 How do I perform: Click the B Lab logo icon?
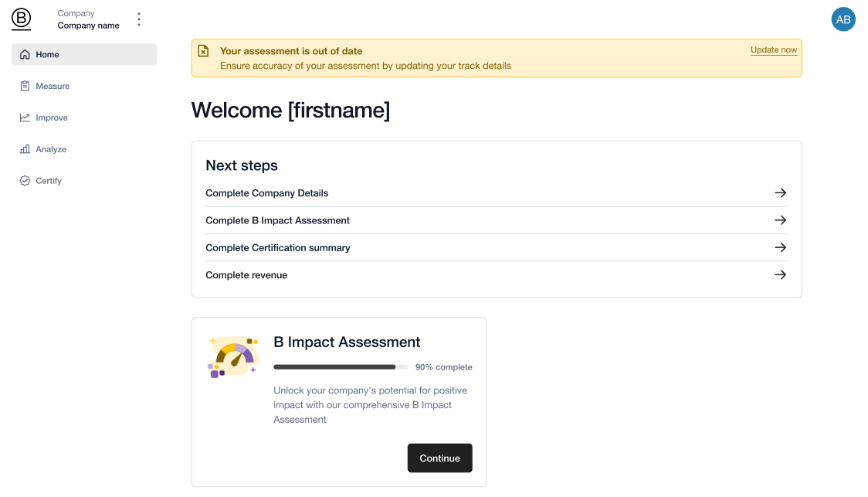click(21, 19)
